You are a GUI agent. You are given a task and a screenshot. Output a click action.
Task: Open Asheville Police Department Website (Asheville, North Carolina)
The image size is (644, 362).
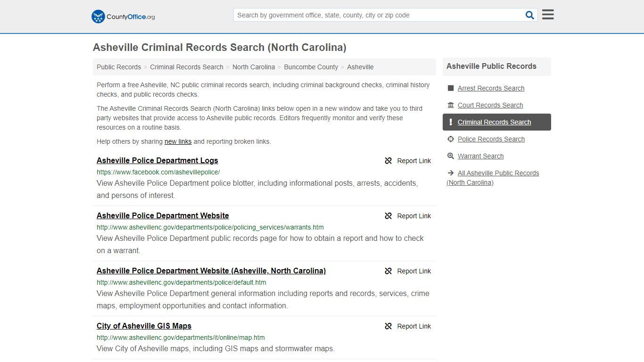click(211, 271)
